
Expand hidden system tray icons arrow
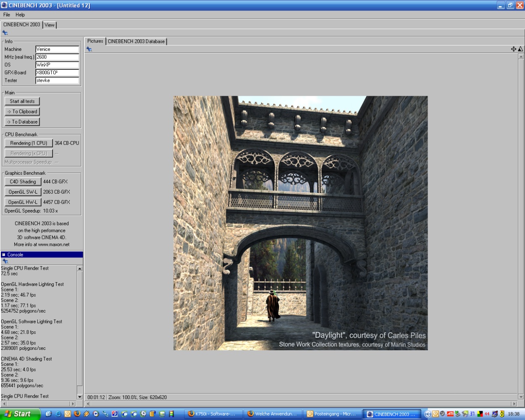(428, 414)
